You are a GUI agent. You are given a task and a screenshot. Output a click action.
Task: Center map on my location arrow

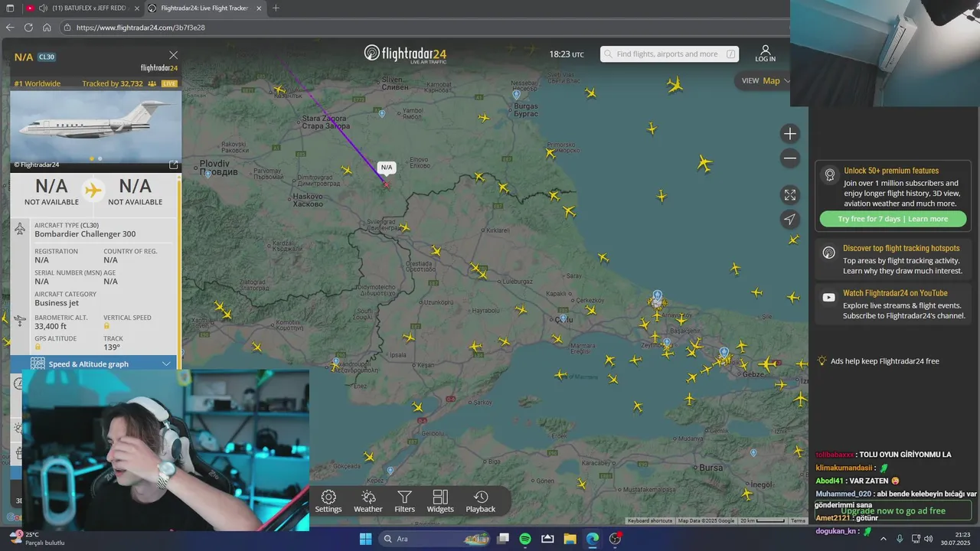click(790, 220)
